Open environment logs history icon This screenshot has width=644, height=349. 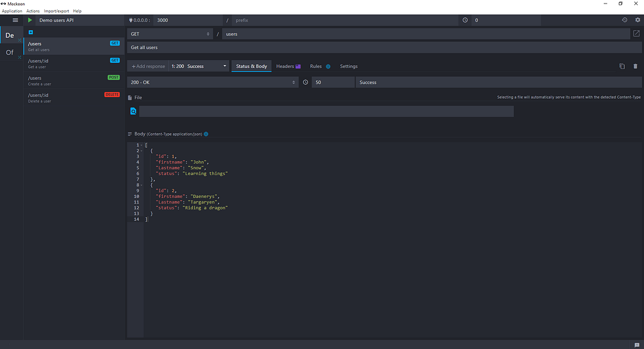[x=624, y=20]
